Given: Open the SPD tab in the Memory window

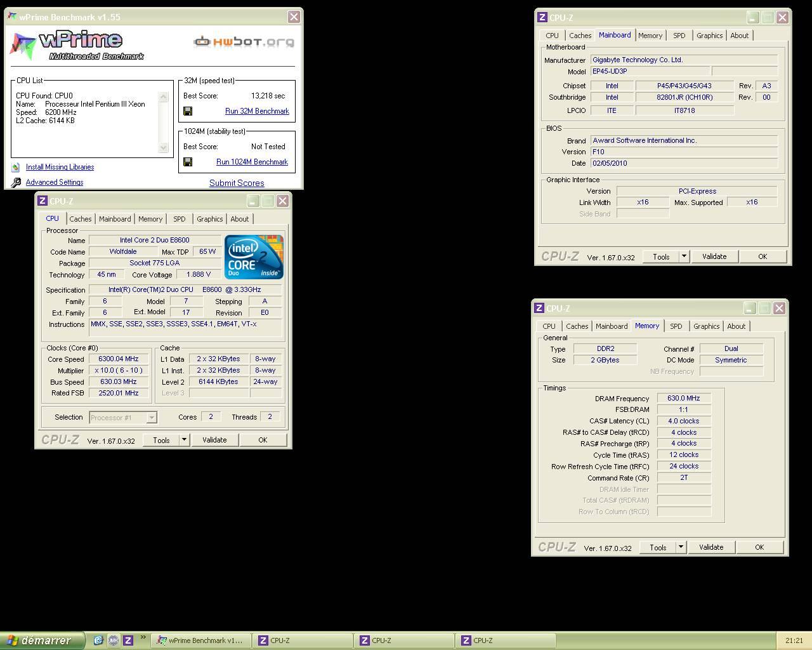Looking at the screenshot, I should (676, 326).
